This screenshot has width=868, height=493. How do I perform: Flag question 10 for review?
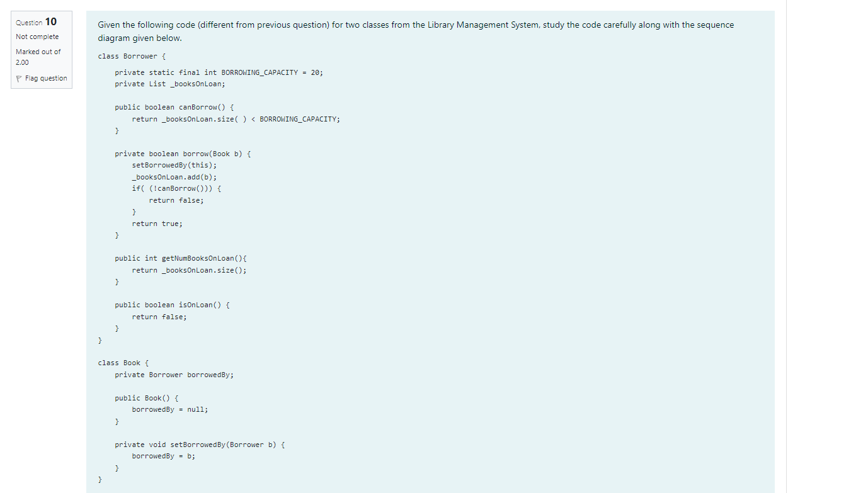tap(45, 77)
